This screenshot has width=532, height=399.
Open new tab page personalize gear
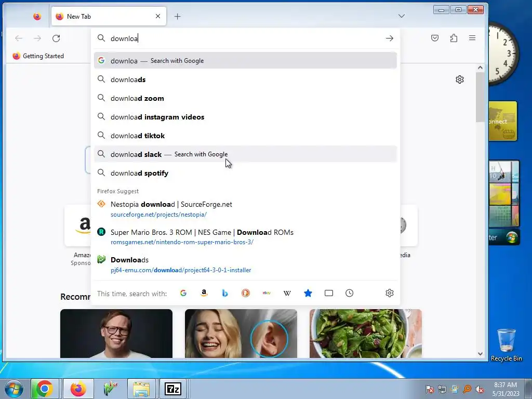(459, 79)
